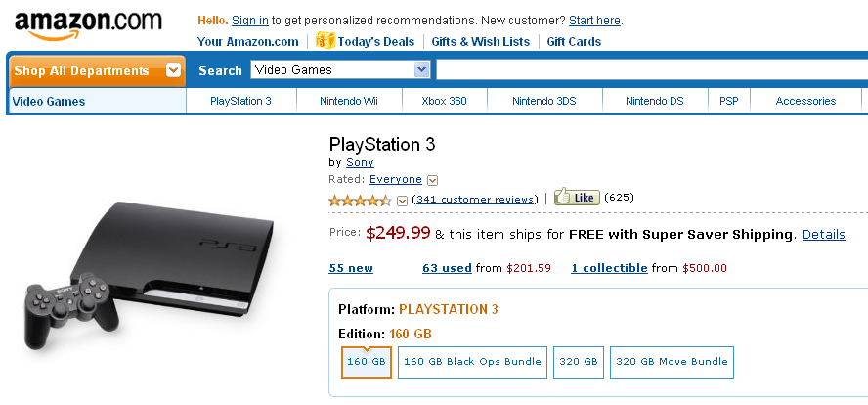Choose the 160 GB Black Ops Bundle edition
868x405 pixels.
(472, 362)
